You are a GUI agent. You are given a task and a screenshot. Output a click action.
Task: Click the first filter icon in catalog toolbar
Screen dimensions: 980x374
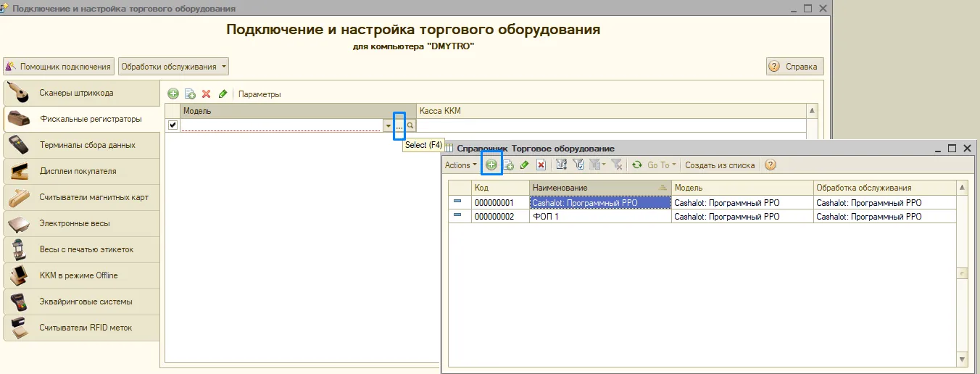[561, 165]
